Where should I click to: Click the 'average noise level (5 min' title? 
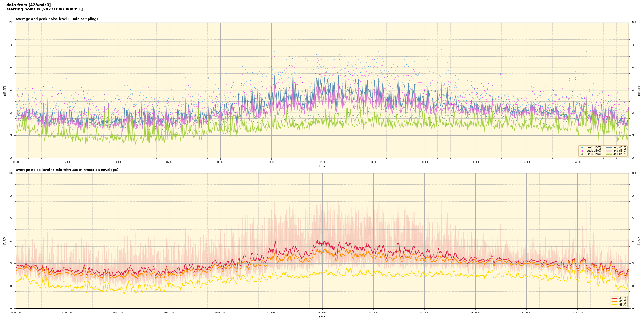click(67, 170)
